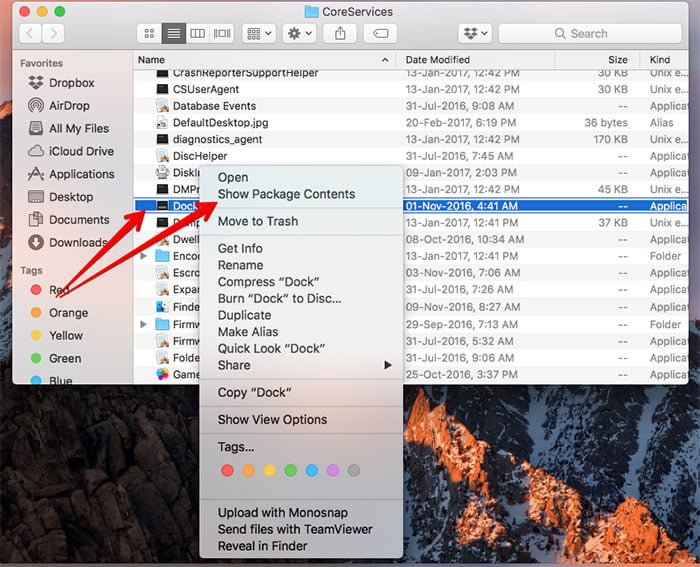700x567 pixels.
Task: Expand the Share submenu arrow
Action: click(388, 366)
